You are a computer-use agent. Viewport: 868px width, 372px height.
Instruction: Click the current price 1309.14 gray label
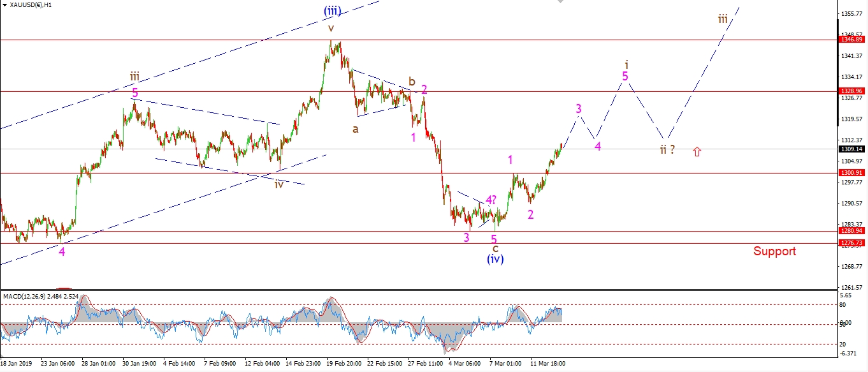click(x=852, y=149)
